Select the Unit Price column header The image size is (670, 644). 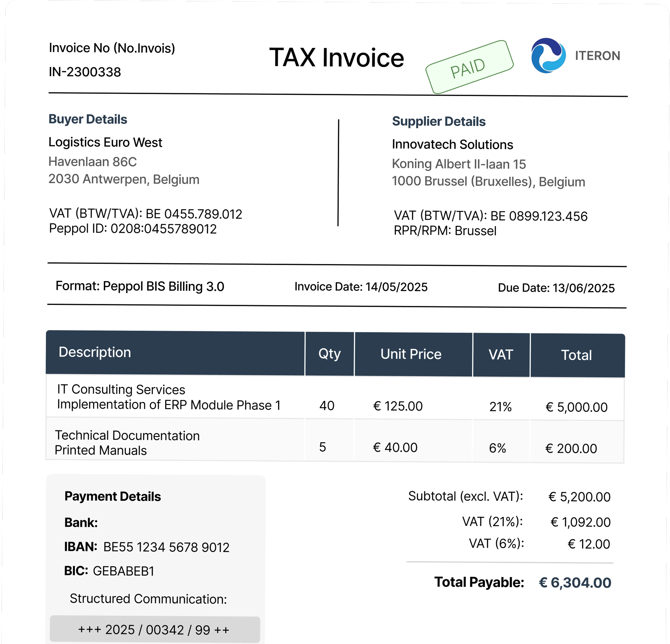tap(412, 354)
